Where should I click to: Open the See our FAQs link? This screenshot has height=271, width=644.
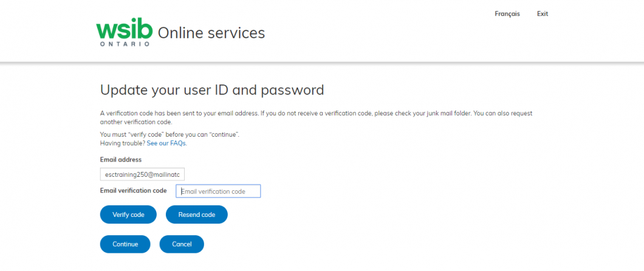point(166,143)
